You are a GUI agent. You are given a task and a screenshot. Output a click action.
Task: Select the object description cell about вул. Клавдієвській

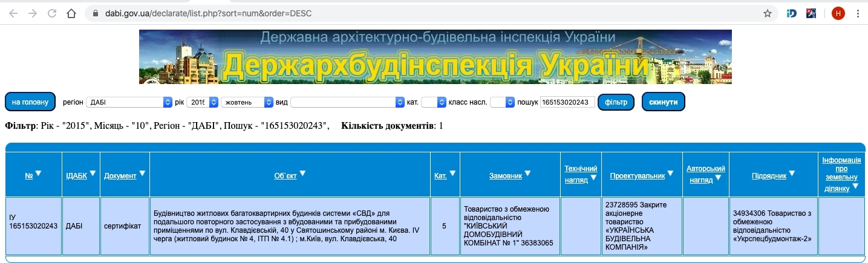290,226
